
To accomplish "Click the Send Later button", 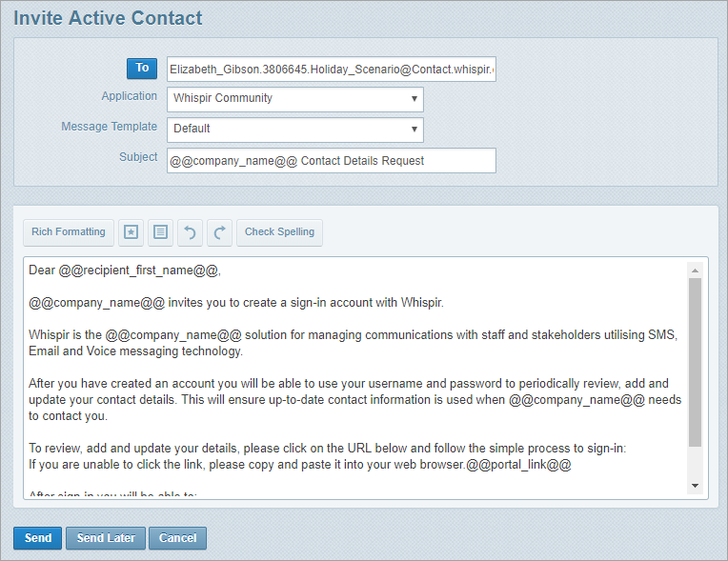I will point(106,538).
